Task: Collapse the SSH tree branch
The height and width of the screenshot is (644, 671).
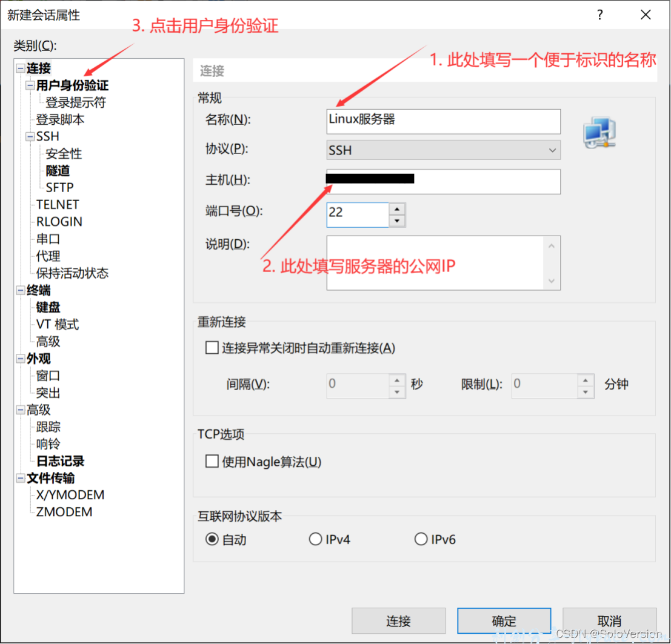Action: pyautogui.click(x=30, y=136)
